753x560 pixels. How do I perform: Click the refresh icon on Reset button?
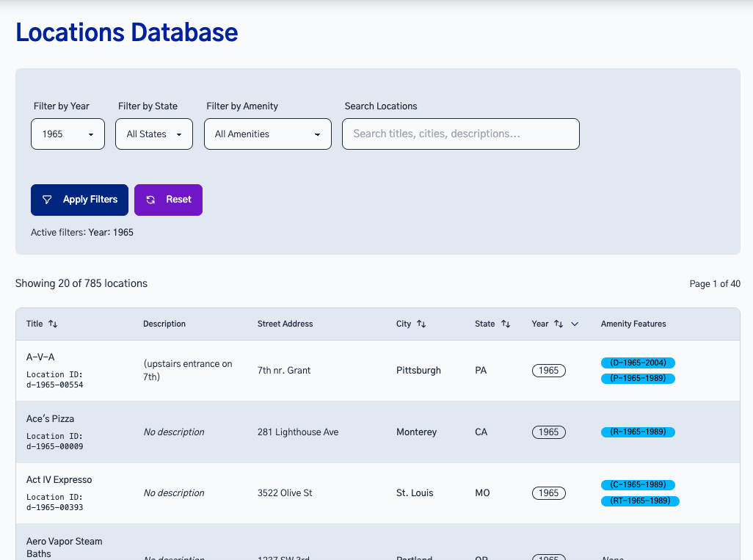click(x=150, y=200)
